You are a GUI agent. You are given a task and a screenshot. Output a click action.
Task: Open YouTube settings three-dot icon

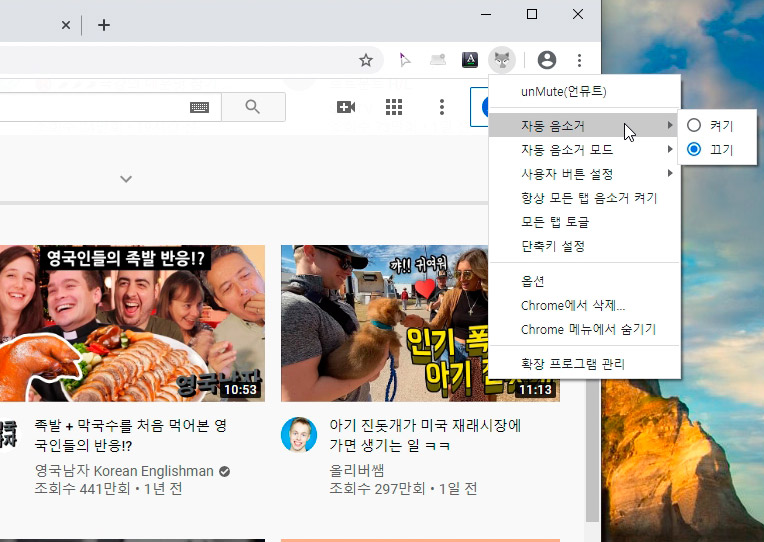[441, 107]
